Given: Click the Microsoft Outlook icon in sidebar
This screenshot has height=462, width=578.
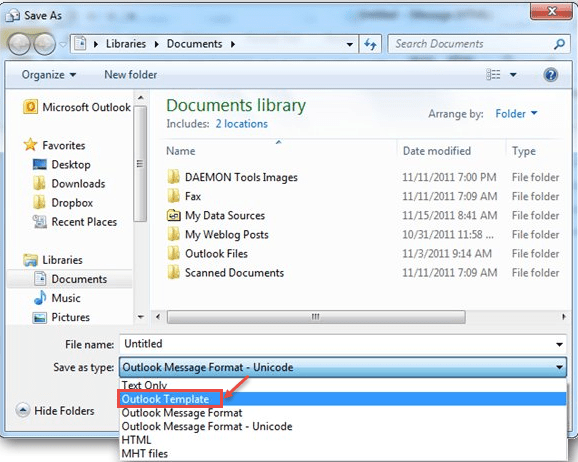Looking at the screenshot, I should [30, 107].
